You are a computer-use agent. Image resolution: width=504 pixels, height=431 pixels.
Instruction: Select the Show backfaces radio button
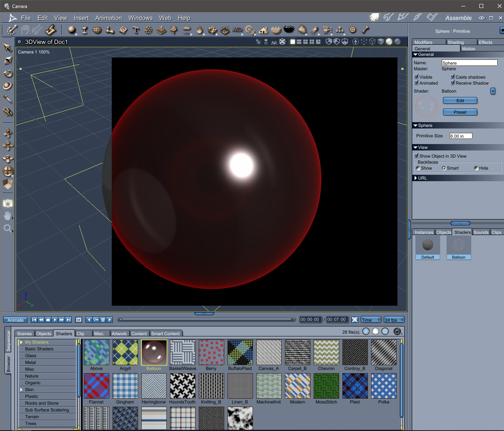point(418,168)
